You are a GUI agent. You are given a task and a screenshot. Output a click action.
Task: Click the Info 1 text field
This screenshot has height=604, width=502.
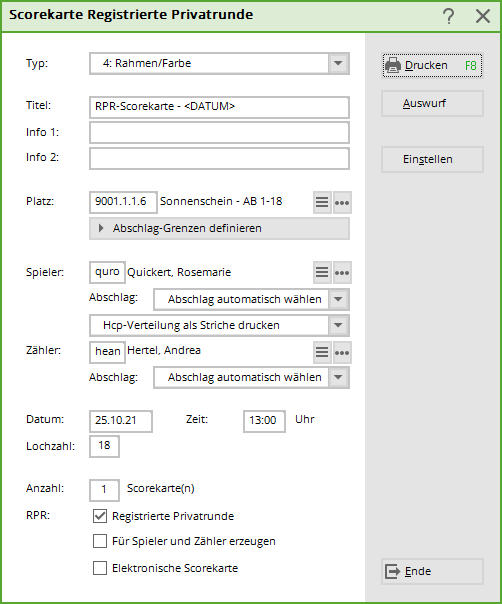219,133
